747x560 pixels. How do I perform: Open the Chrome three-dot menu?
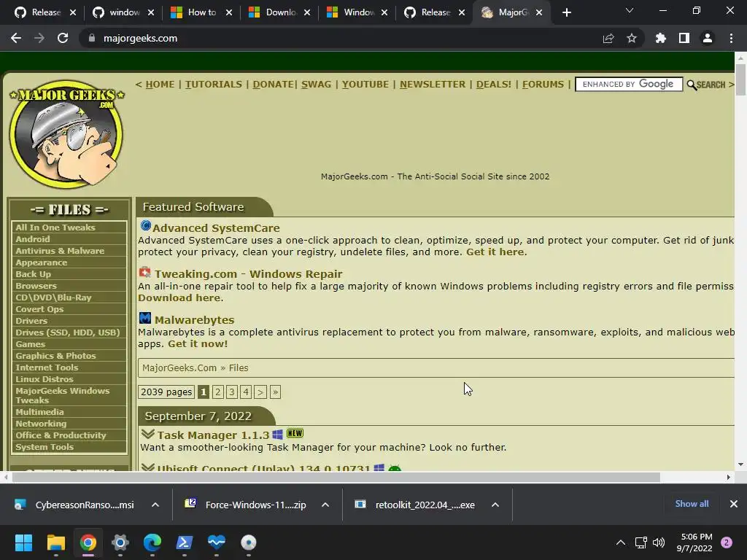click(x=731, y=38)
